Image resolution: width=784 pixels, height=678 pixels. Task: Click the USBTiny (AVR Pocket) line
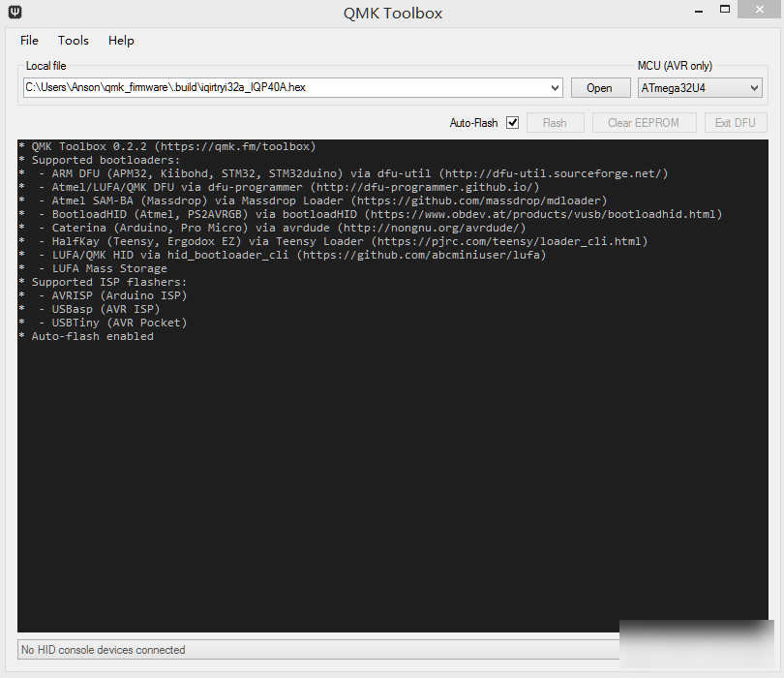(103, 323)
